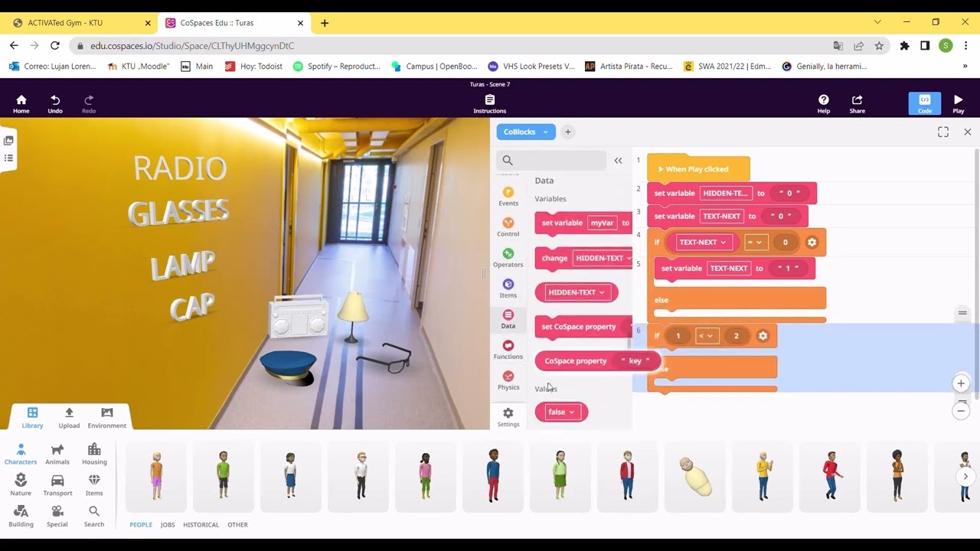Select the Control block category
The width and height of the screenshot is (980, 551).
(x=508, y=227)
